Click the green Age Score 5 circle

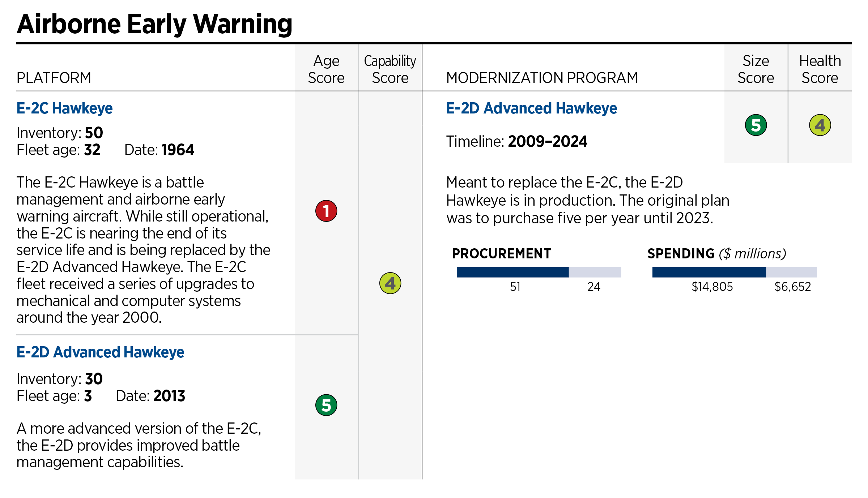click(326, 405)
